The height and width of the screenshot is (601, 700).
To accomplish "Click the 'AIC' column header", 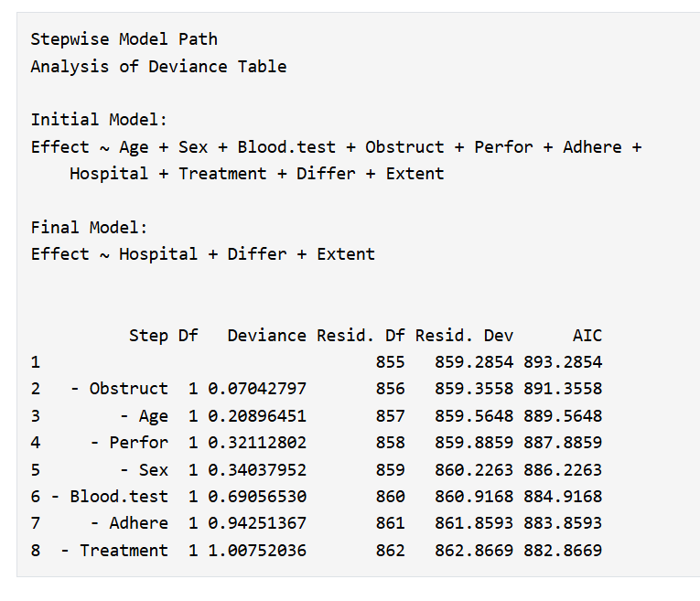I will [x=587, y=336].
